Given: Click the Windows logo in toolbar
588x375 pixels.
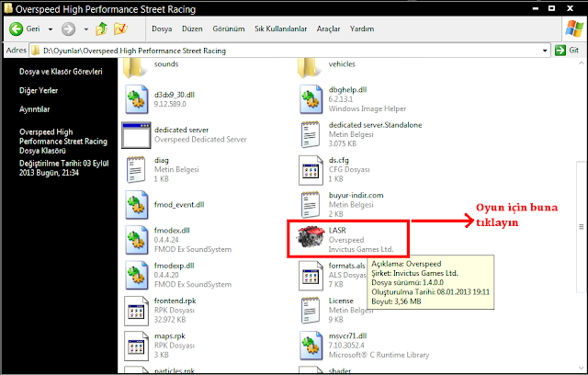Looking at the screenshot, I should (x=574, y=28).
